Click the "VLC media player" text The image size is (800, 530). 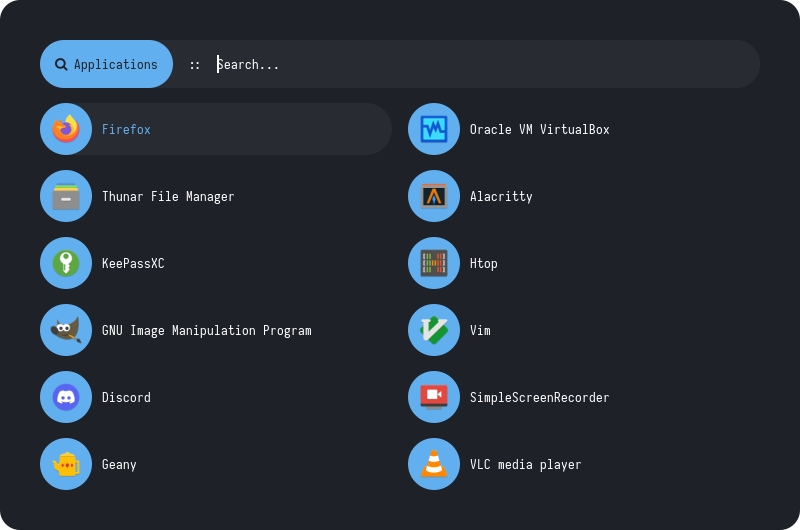coord(525,464)
